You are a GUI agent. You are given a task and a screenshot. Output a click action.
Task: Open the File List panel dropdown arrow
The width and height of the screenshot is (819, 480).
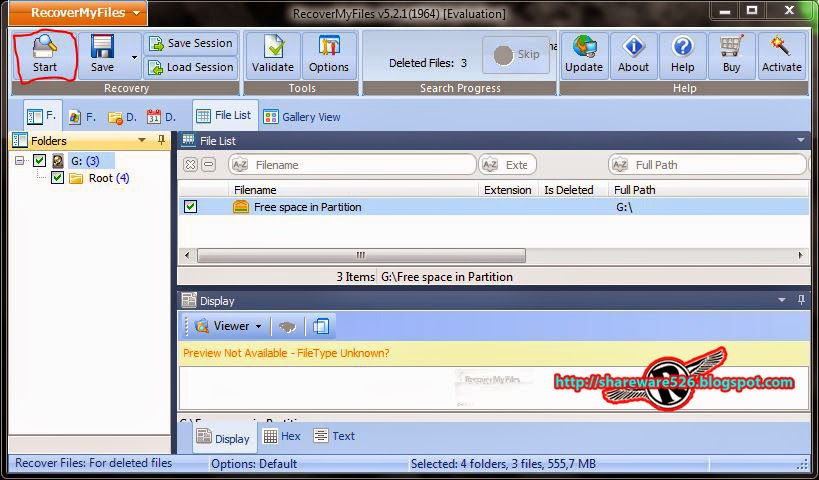click(801, 140)
